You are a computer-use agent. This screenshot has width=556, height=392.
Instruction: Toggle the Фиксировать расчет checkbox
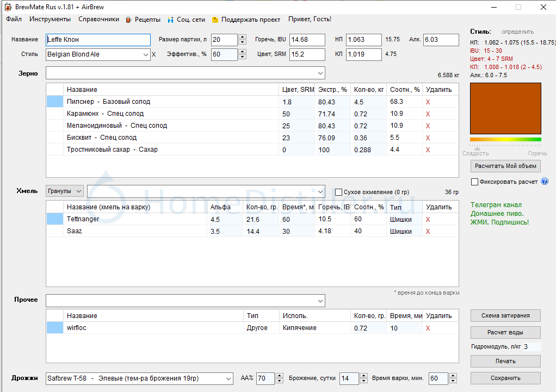[474, 182]
